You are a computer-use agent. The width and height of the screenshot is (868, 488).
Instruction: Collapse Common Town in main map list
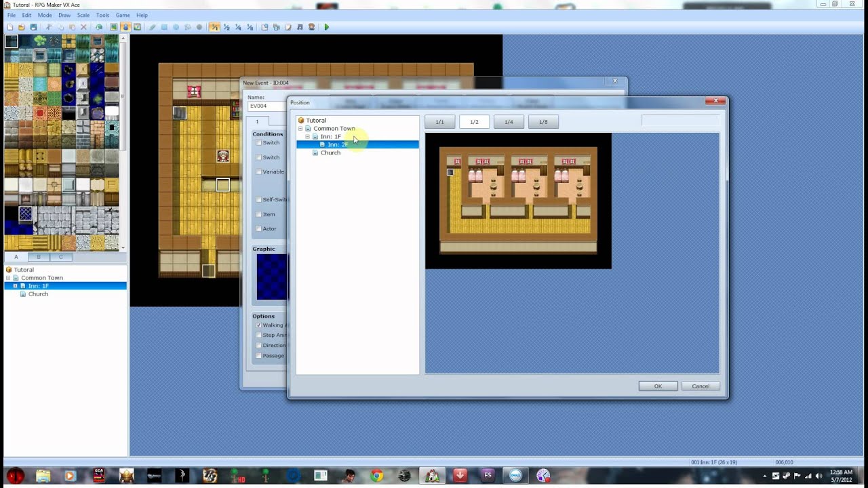pos(8,278)
